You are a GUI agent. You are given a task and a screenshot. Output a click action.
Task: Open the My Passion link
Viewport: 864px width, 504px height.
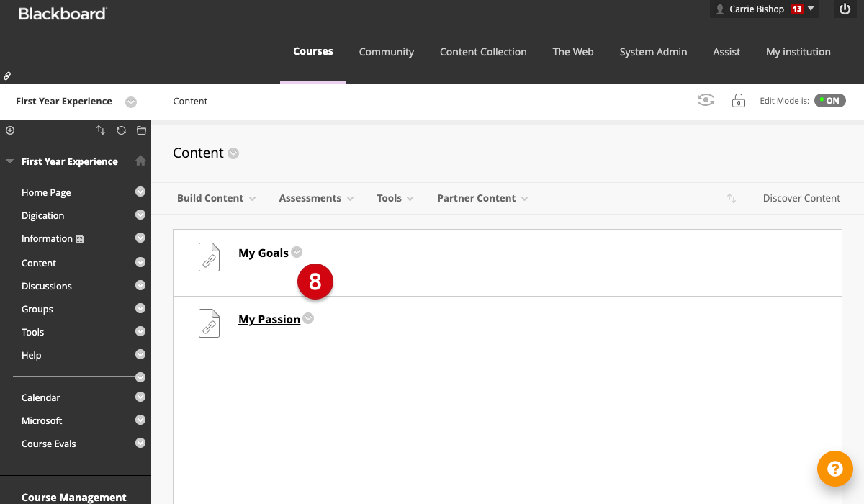(269, 319)
